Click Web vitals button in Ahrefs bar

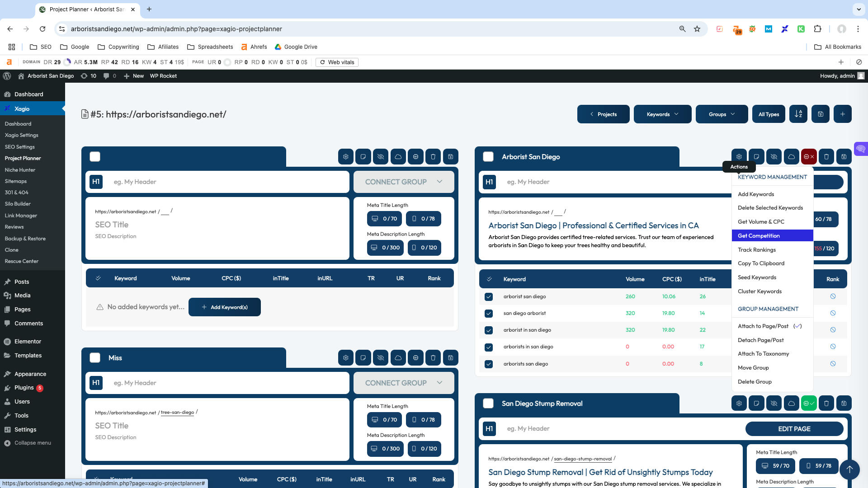click(x=337, y=62)
